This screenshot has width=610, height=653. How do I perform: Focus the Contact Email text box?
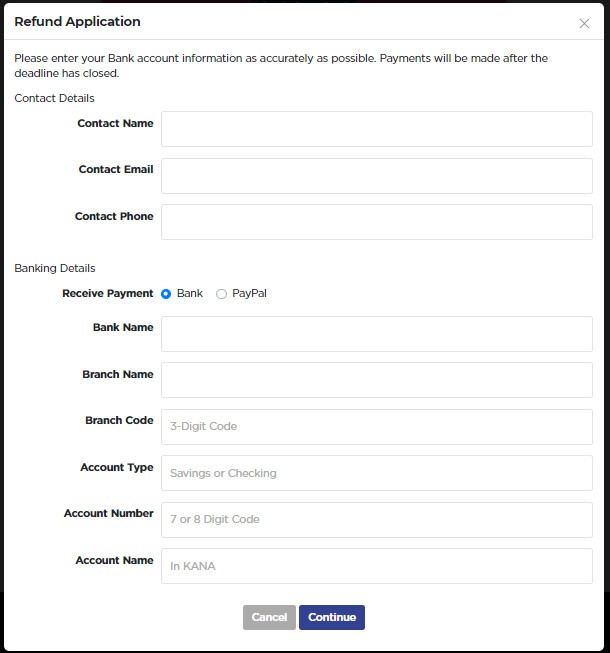click(x=377, y=176)
